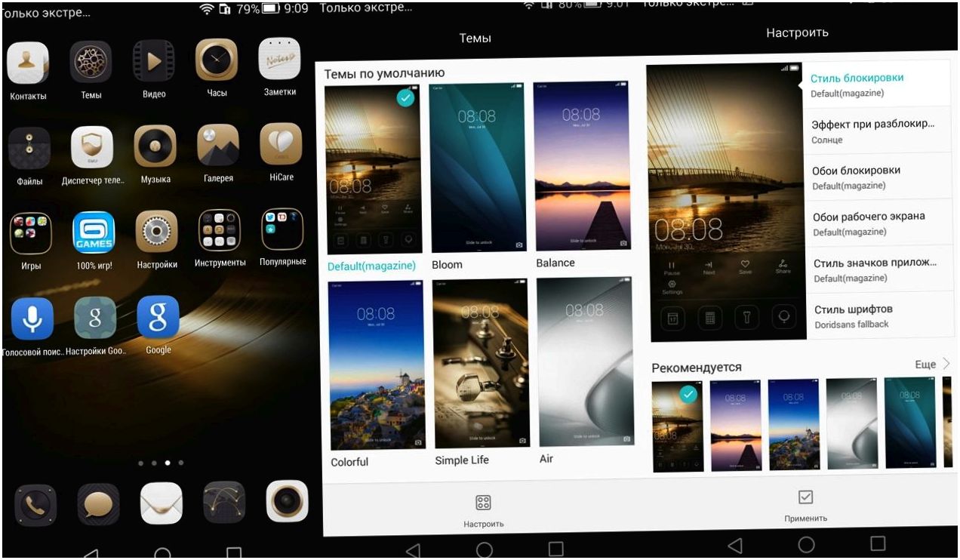Open the Camera app in dock

[288, 501]
